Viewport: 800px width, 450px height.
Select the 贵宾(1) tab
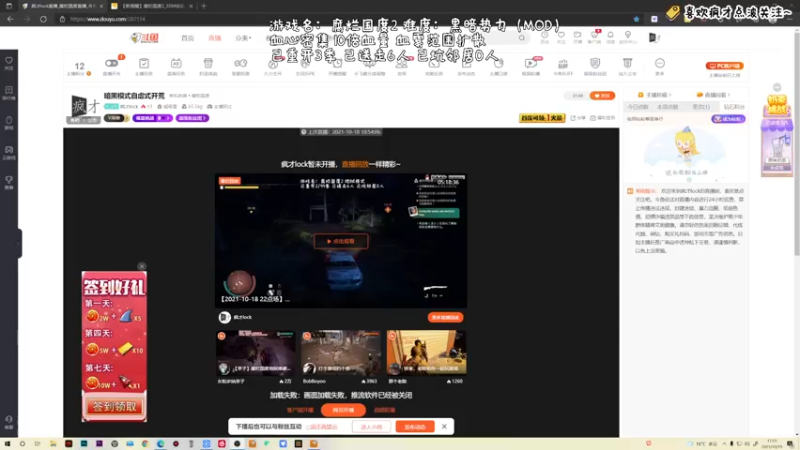pos(701,107)
